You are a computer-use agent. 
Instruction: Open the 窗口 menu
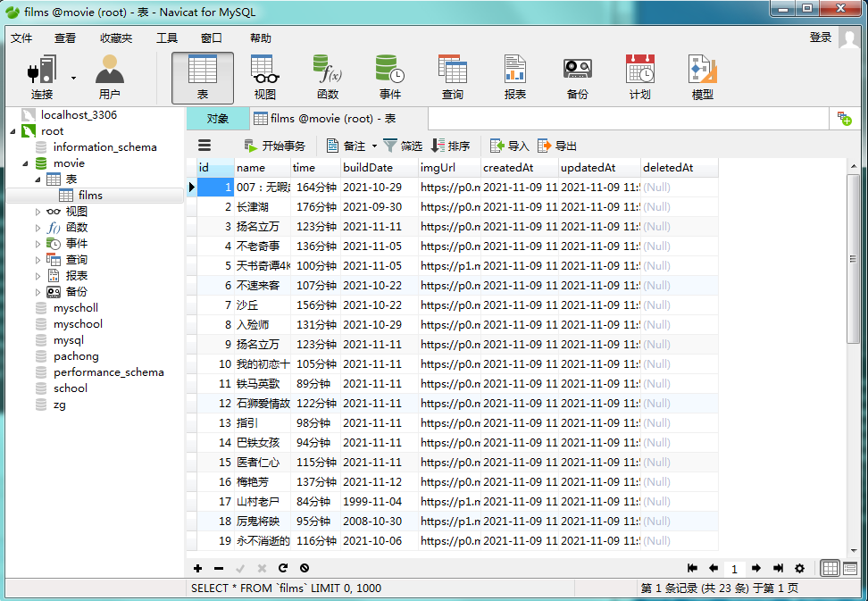(211, 38)
